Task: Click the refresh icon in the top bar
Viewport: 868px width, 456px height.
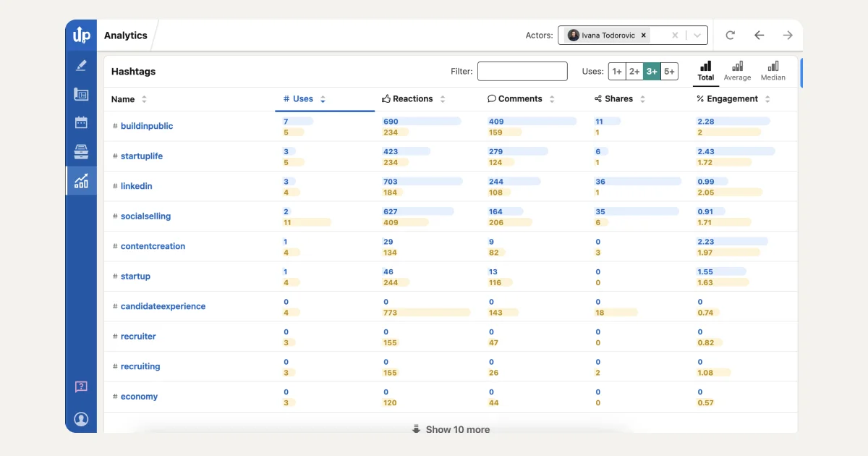Action: (730, 34)
